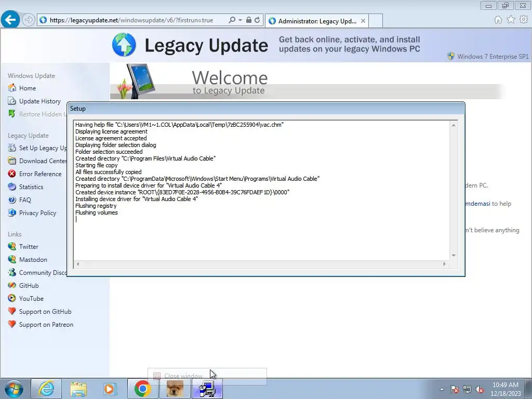This screenshot has width=532, height=399.
Task: Open Download Center link
Action: point(43,161)
